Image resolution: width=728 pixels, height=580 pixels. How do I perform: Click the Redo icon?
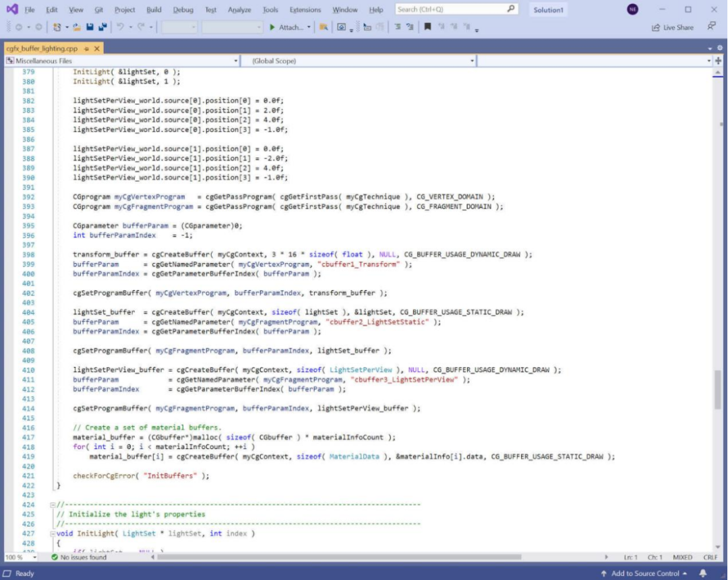tap(142, 27)
